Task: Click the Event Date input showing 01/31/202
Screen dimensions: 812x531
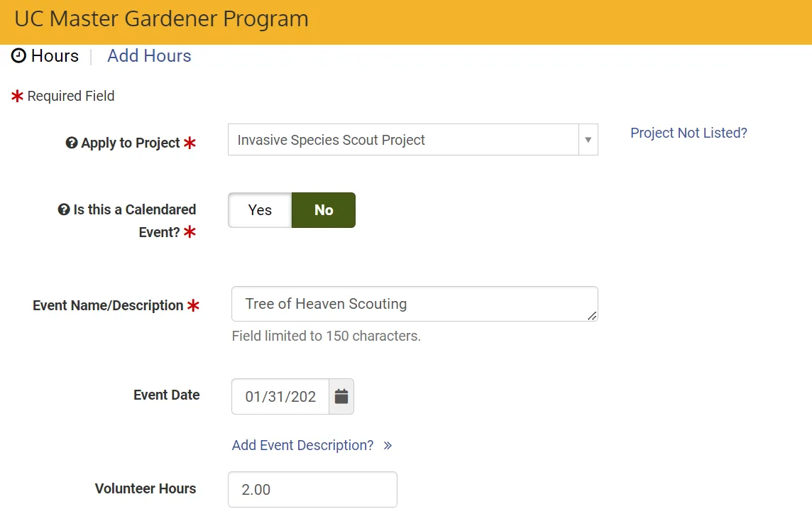Action: coord(280,396)
